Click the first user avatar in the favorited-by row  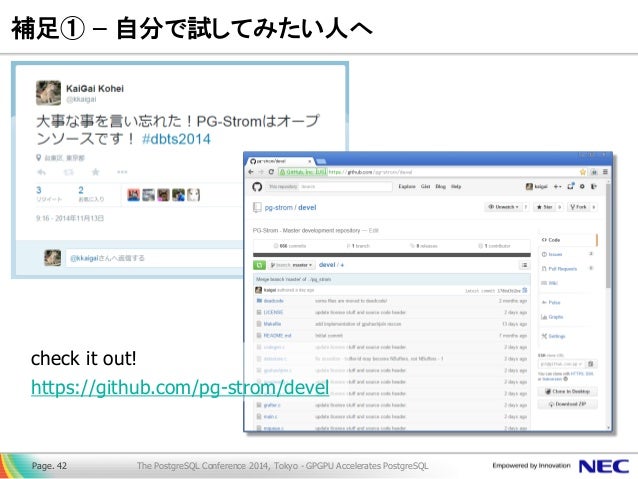pos(133,195)
